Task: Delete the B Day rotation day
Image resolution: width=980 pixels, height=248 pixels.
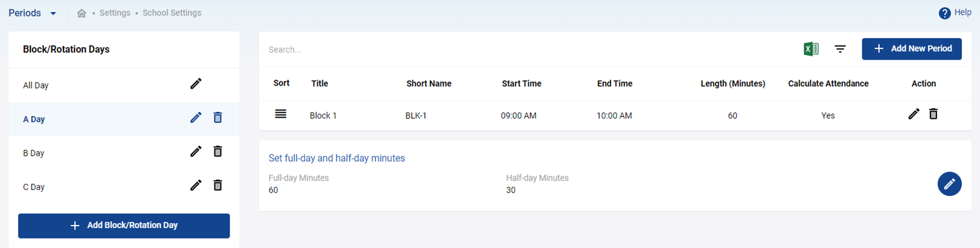Action: coord(218,151)
